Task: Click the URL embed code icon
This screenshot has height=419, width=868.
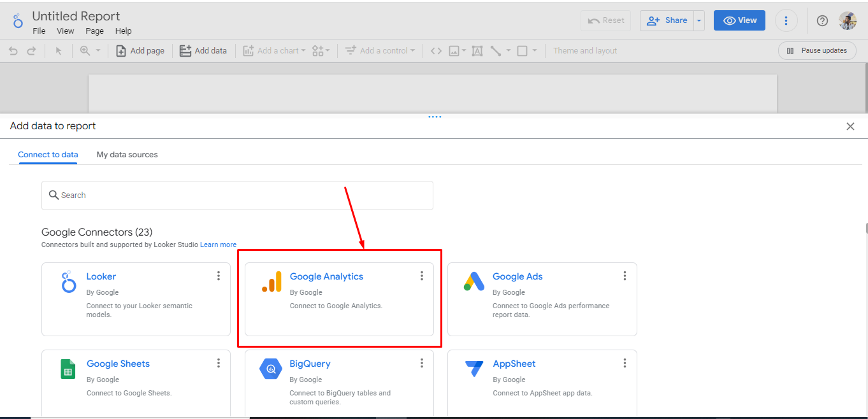Action: click(436, 51)
